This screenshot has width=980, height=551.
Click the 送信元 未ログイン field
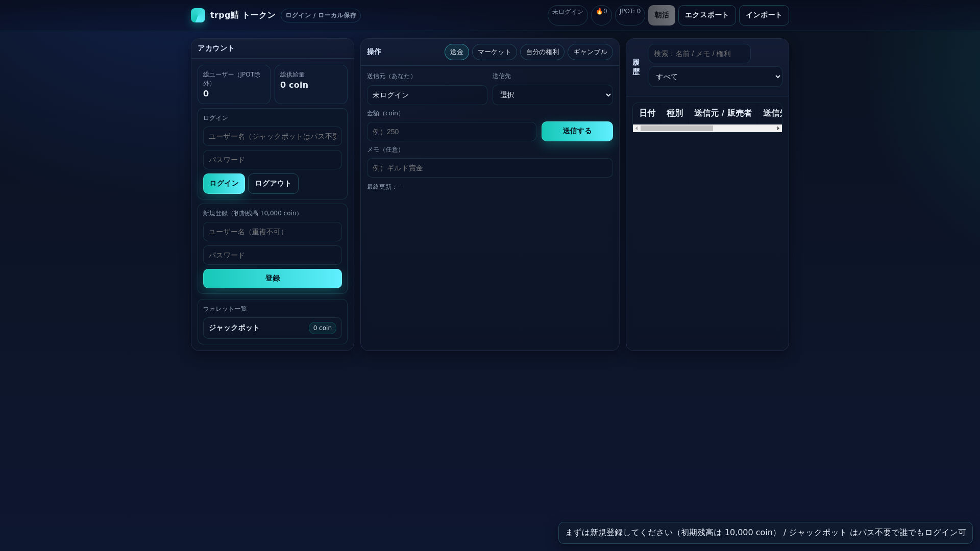click(427, 95)
